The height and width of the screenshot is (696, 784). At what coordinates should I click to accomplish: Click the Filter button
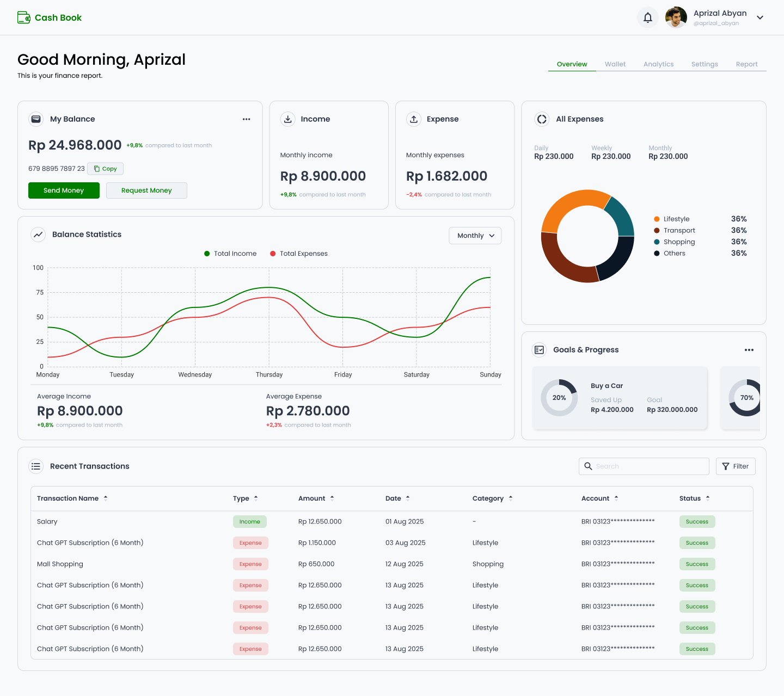736,466
